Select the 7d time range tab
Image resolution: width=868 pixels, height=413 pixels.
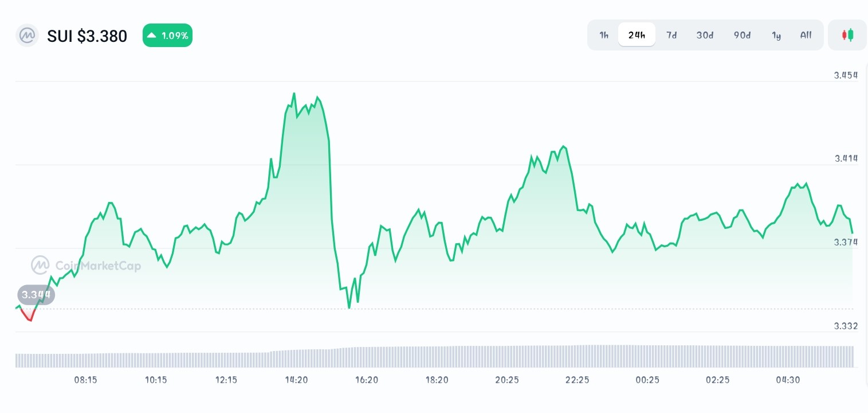pos(671,35)
